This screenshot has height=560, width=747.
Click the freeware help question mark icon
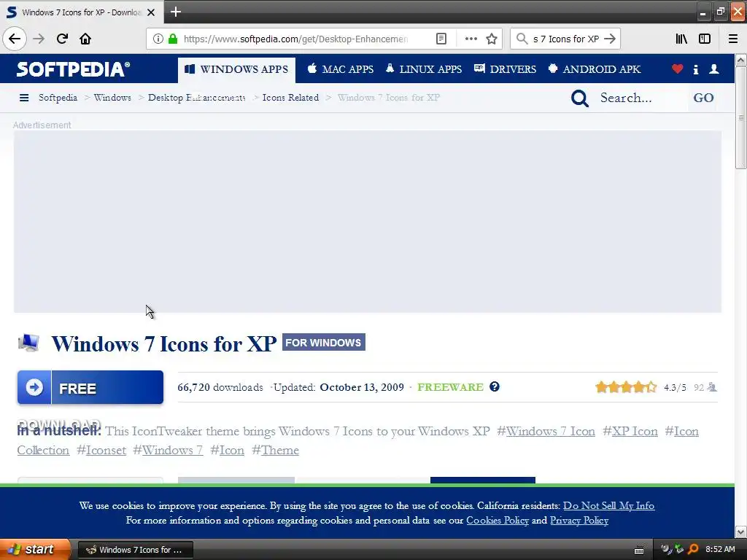[495, 386]
